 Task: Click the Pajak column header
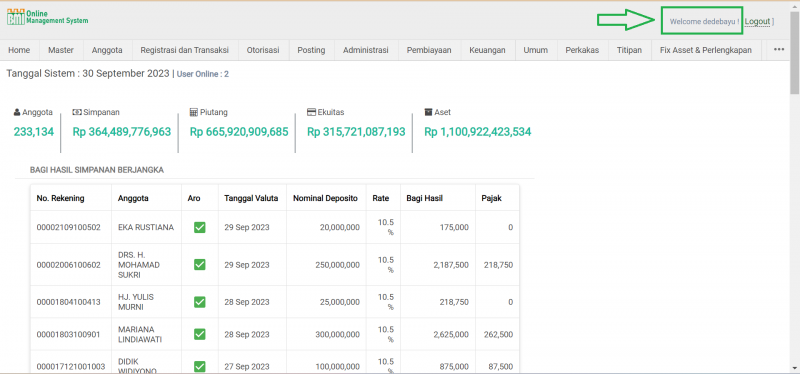[x=491, y=198]
